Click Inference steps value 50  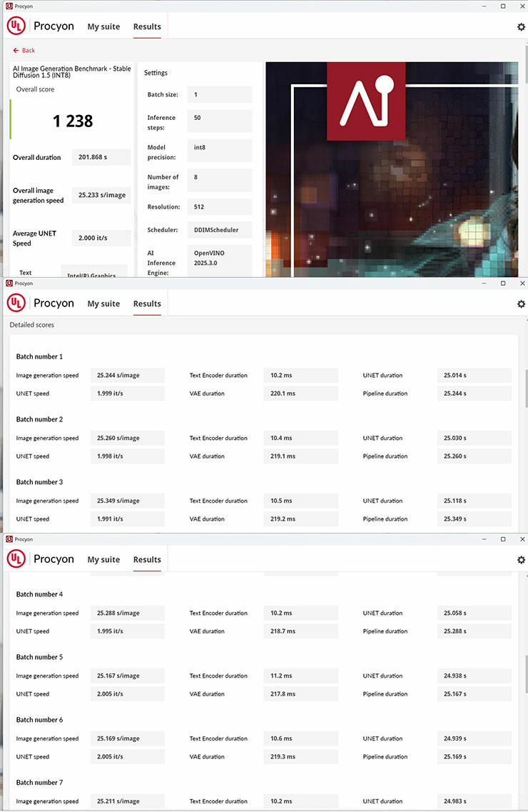pyautogui.click(x=219, y=121)
